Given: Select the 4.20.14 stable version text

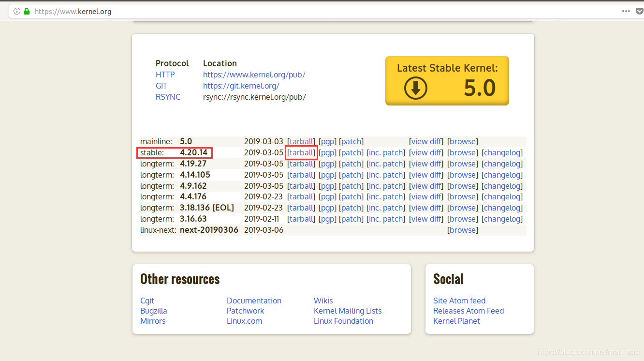Looking at the screenshot, I should click(194, 152).
